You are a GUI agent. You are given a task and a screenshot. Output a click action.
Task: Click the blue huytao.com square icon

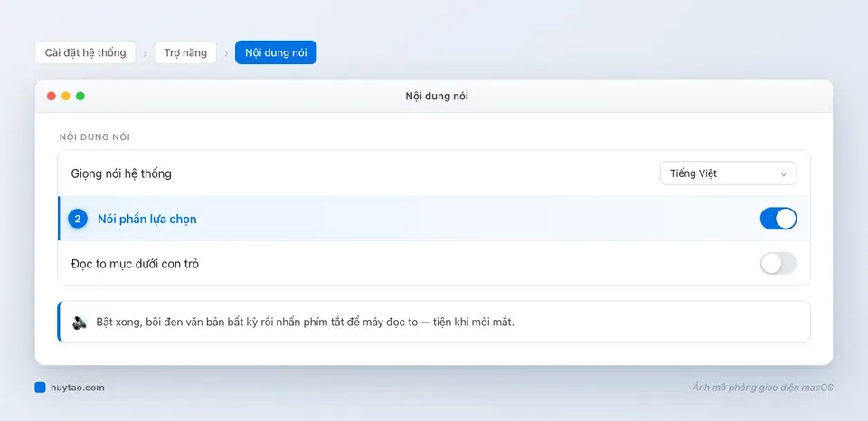pos(40,388)
